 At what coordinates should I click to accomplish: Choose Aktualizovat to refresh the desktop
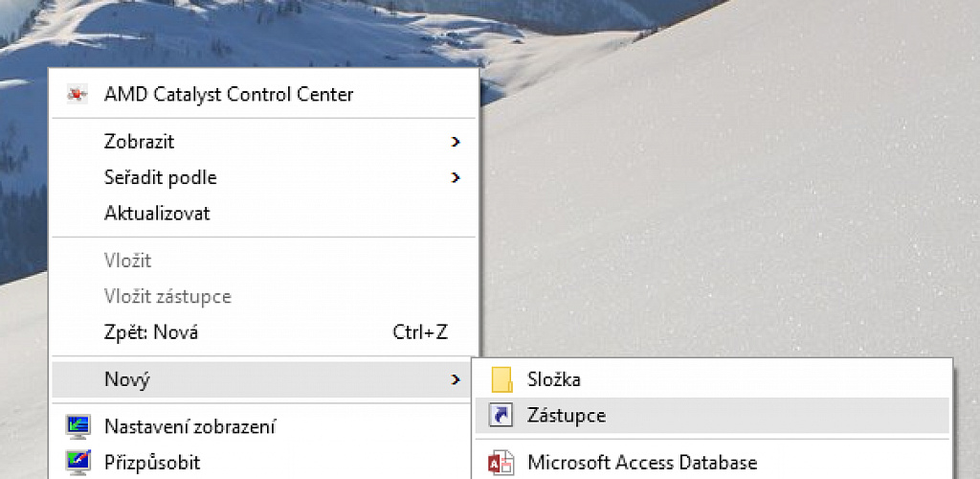tap(157, 214)
